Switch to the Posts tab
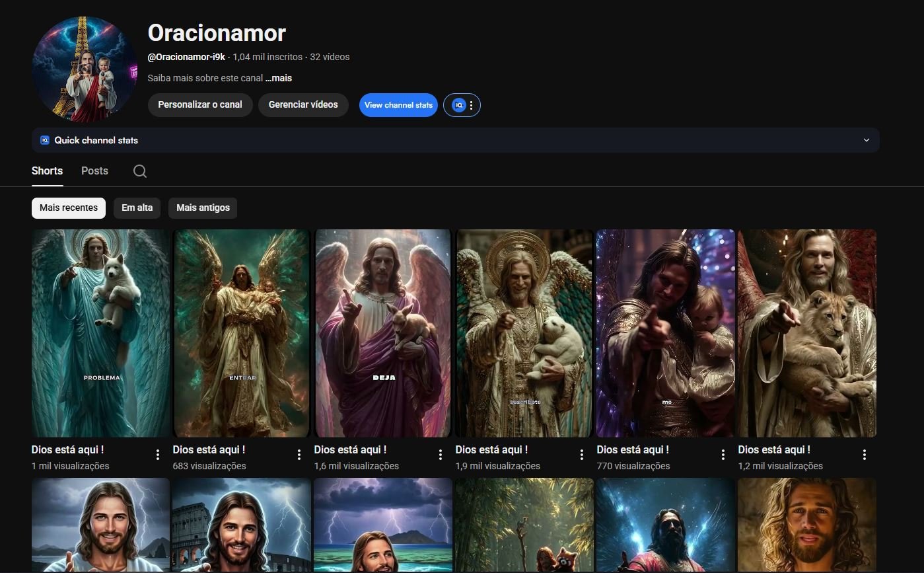The height and width of the screenshot is (573, 924). tap(94, 171)
